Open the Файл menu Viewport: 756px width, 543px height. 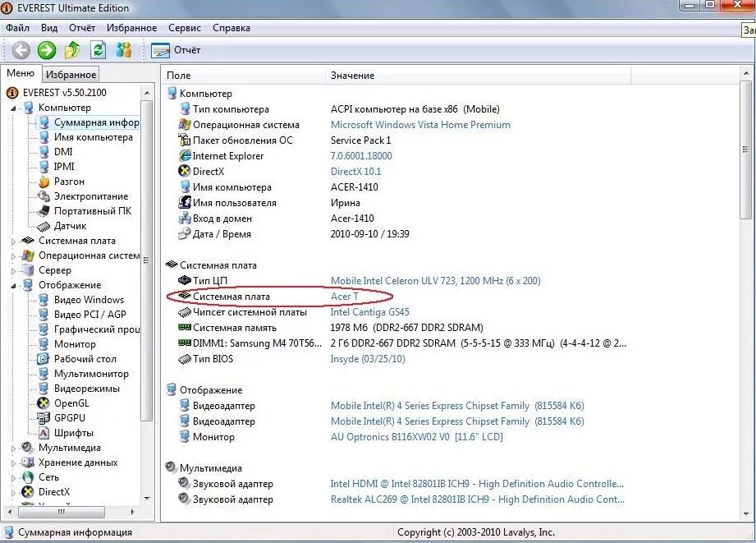click(x=17, y=28)
